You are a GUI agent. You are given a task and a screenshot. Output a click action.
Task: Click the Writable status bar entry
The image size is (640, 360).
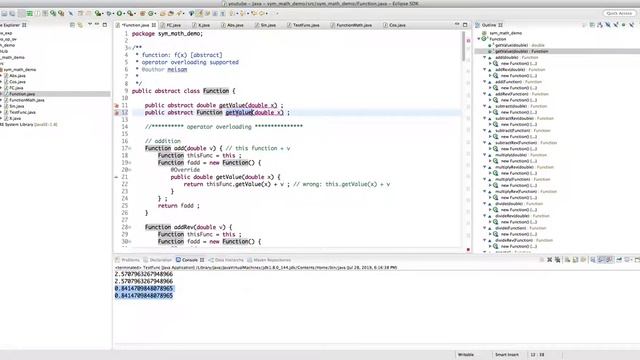click(466, 355)
